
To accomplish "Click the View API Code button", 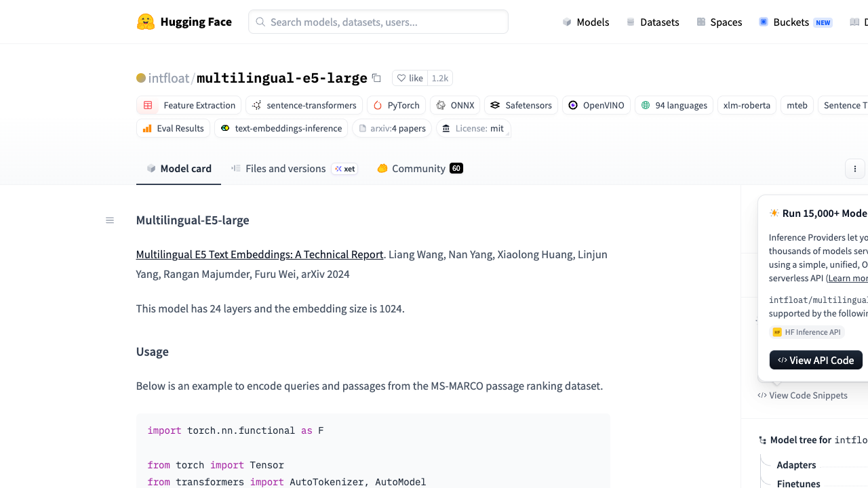I will coord(816,360).
